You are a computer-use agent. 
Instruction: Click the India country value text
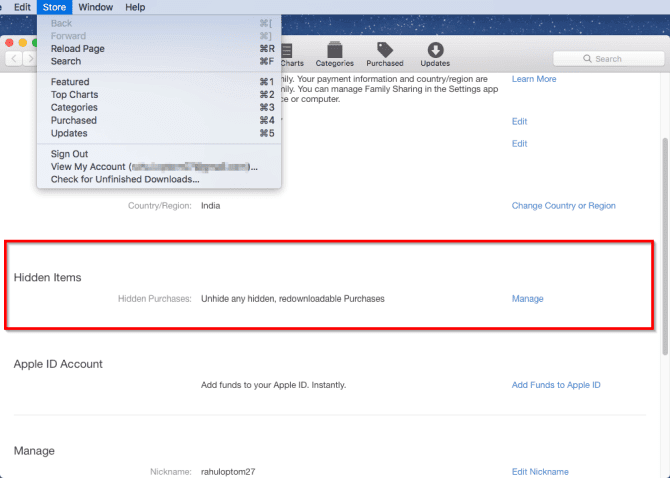pos(211,205)
